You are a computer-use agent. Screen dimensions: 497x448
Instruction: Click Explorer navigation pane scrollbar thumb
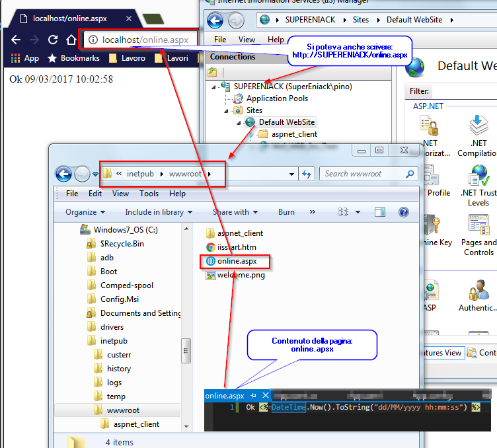point(186,351)
